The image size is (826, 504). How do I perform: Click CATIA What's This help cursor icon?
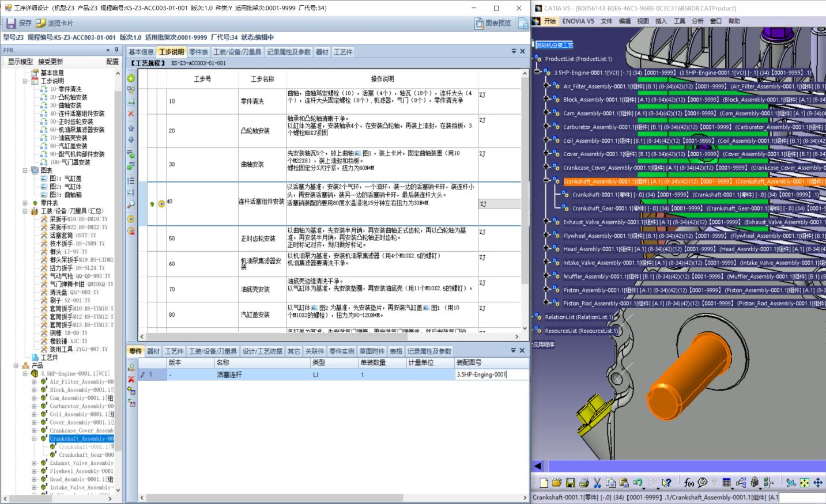click(x=666, y=483)
